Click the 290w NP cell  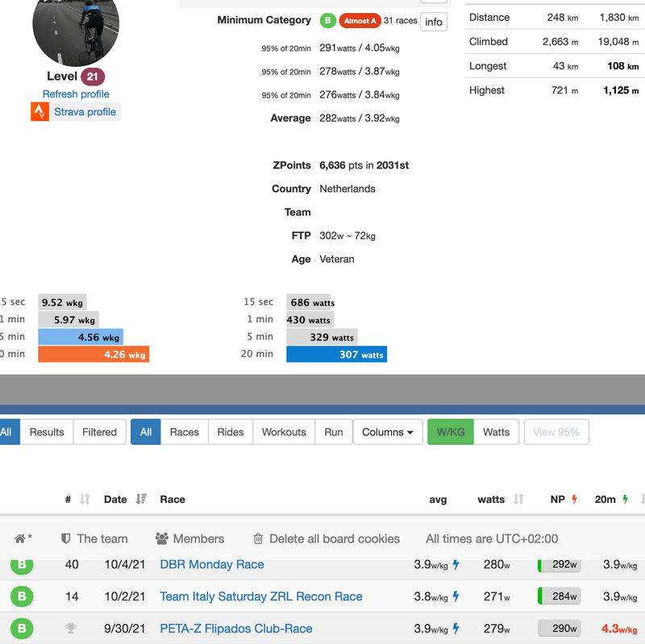click(560, 629)
